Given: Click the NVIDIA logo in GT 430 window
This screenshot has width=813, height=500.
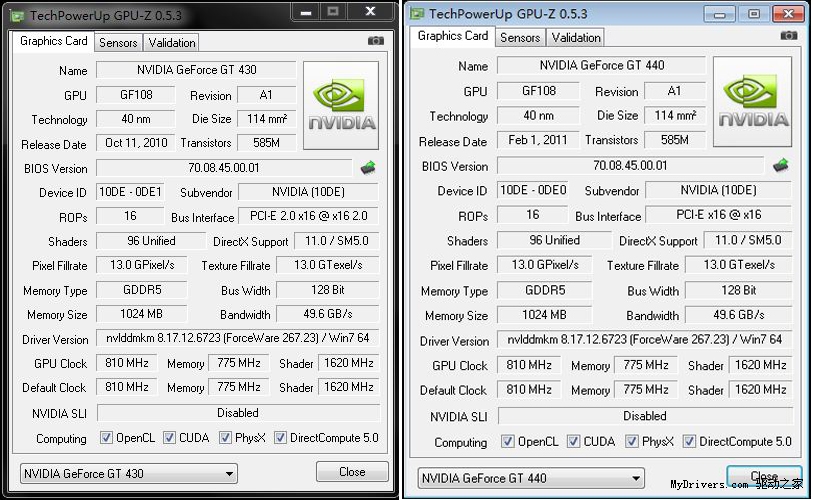Looking at the screenshot, I should point(341,105).
